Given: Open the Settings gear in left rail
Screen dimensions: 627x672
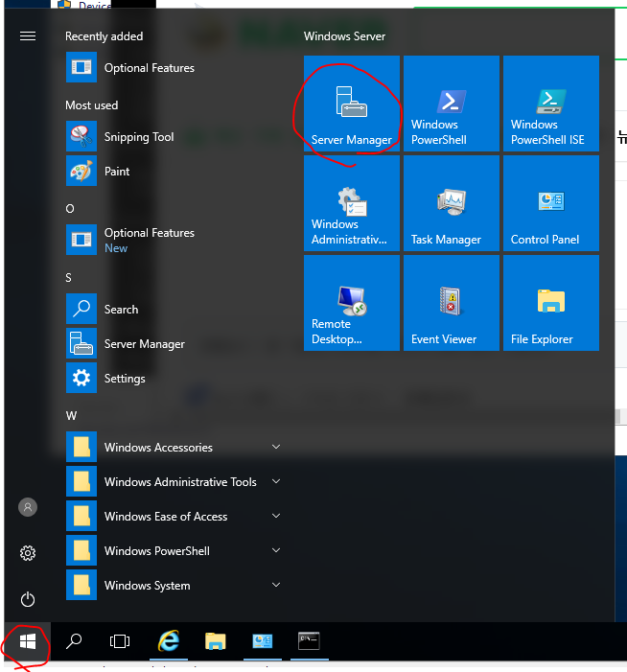Looking at the screenshot, I should pos(28,553).
